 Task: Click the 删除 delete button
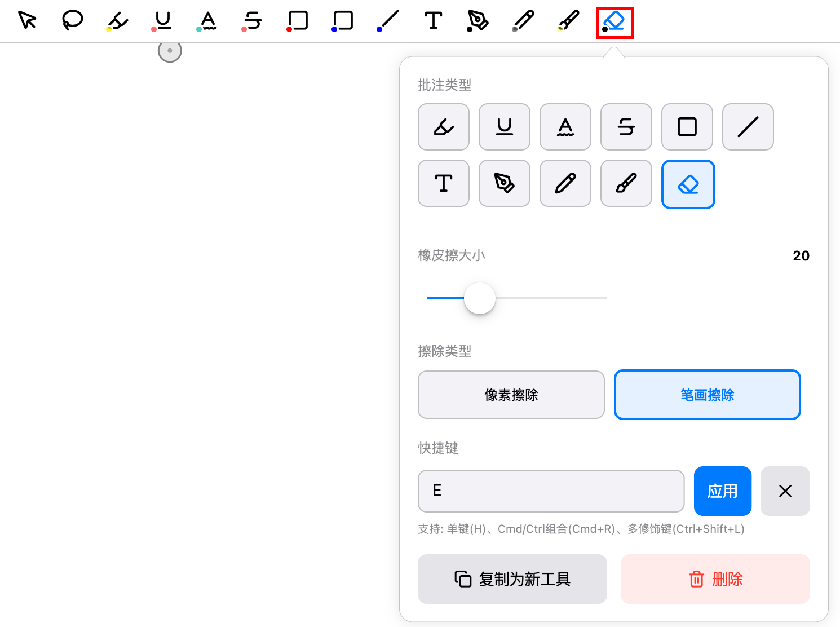715,579
